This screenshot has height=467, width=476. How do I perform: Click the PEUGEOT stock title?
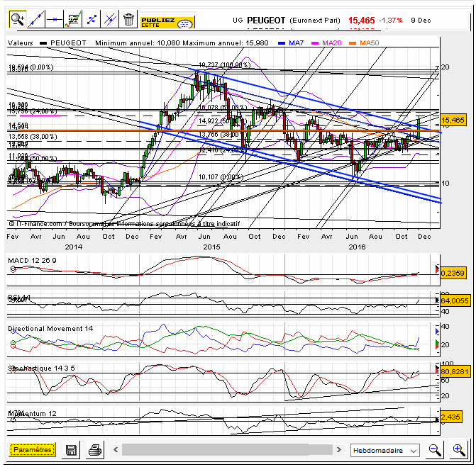click(x=266, y=21)
